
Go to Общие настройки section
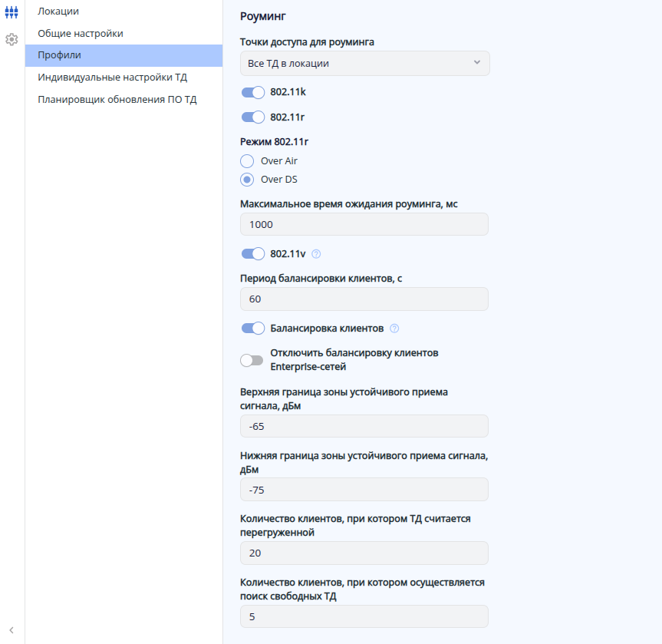click(x=81, y=34)
